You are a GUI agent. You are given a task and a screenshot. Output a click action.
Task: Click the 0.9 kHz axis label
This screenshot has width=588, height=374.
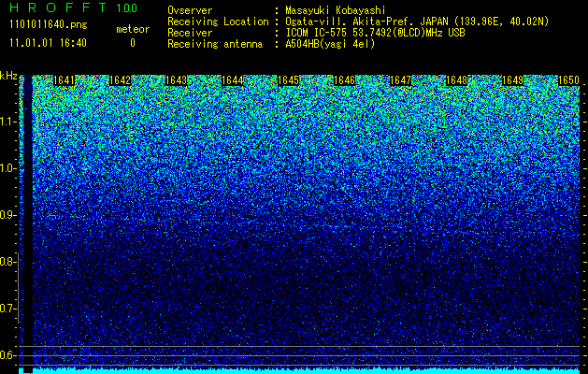pos(7,215)
